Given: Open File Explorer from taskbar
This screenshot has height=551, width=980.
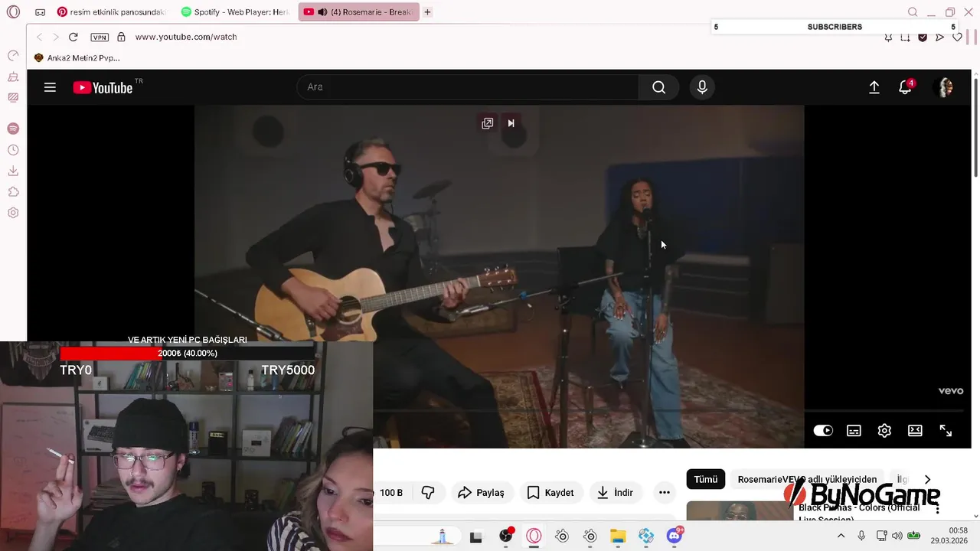Looking at the screenshot, I should click(618, 536).
